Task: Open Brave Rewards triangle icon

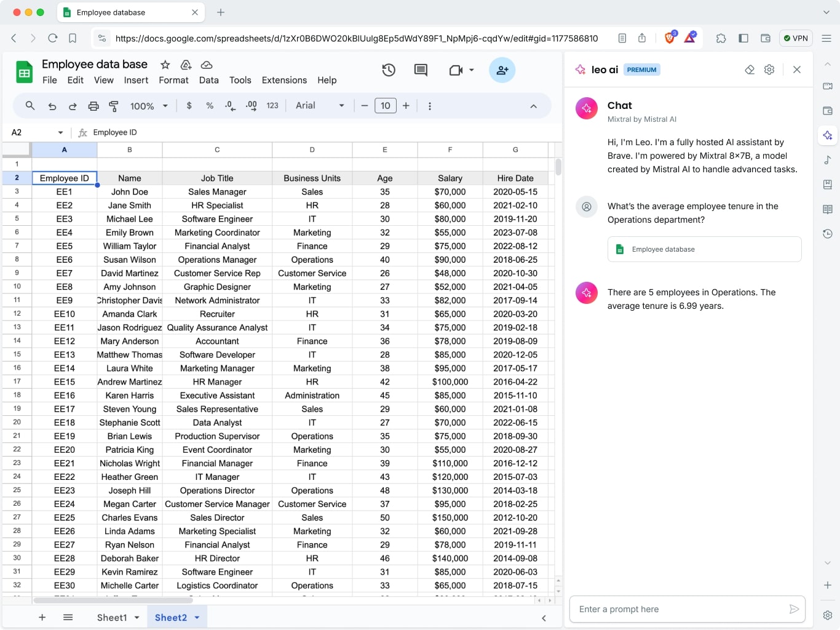Action: click(690, 38)
